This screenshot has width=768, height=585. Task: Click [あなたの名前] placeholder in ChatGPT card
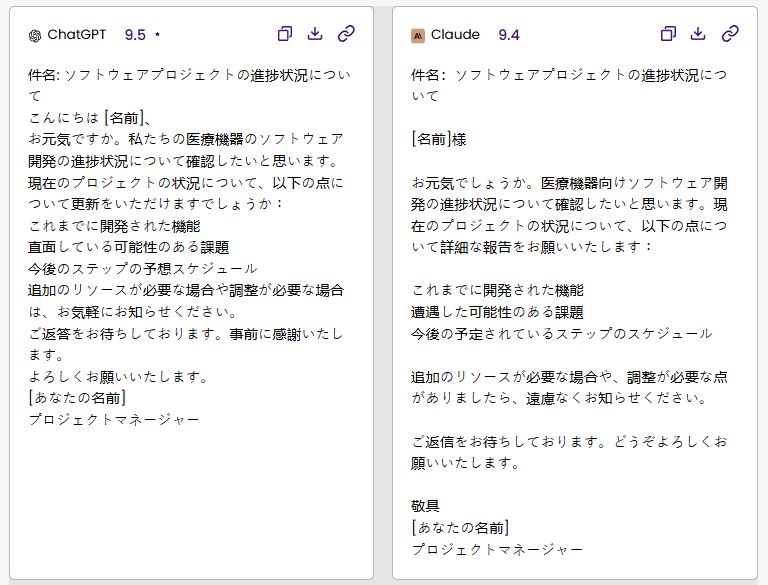coord(77,398)
